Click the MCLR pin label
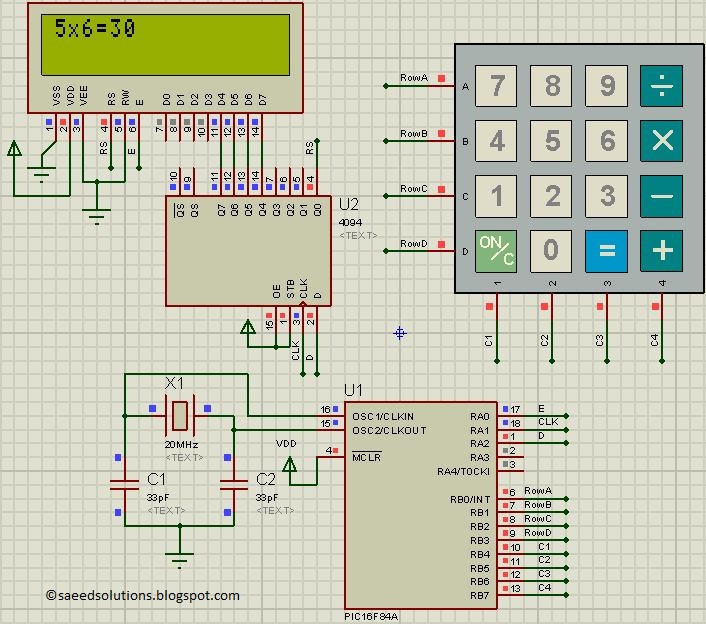Viewport: 706px width, 624px height. [x=366, y=457]
